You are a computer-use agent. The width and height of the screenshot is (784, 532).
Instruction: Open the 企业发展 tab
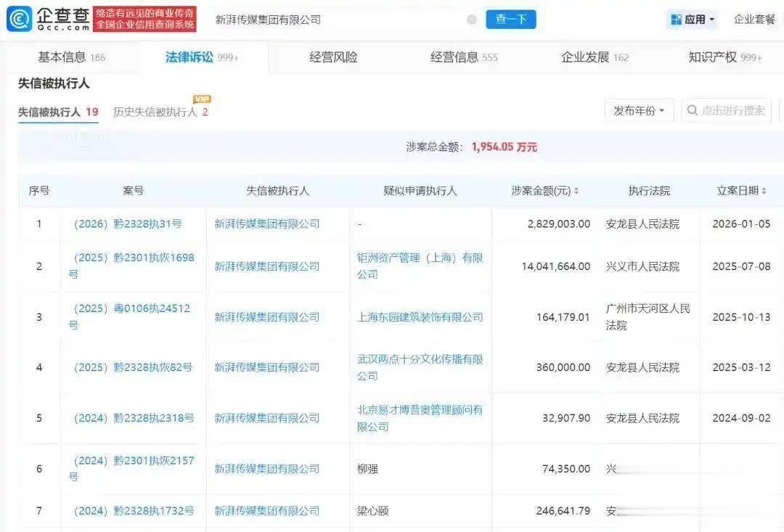click(595, 57)
